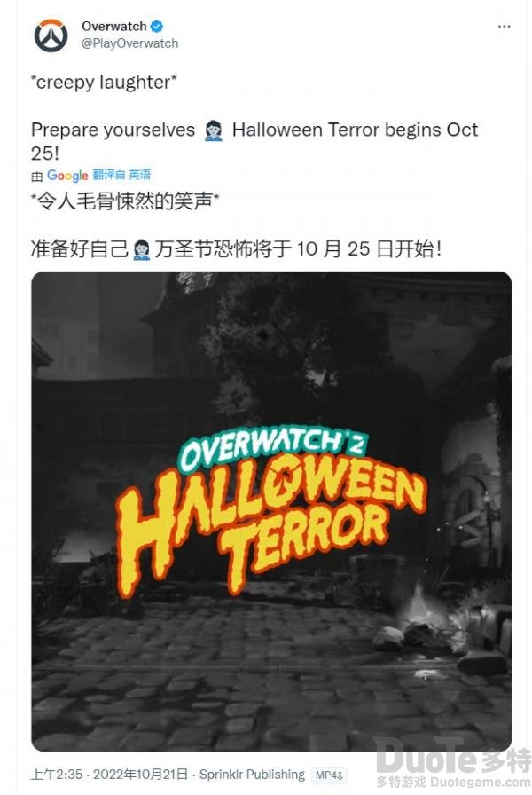
Task: Click the *creepy laughter* tweet text
Action: (104, 83)
